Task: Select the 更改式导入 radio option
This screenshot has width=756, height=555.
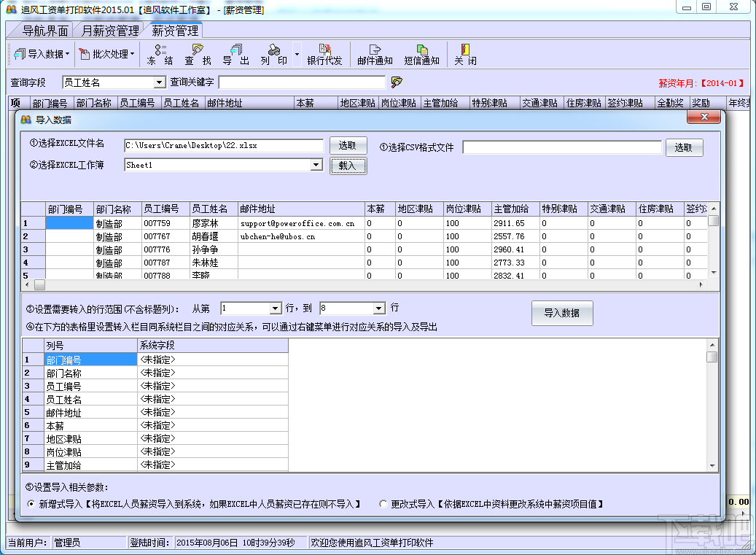Action: pos(383,504)
